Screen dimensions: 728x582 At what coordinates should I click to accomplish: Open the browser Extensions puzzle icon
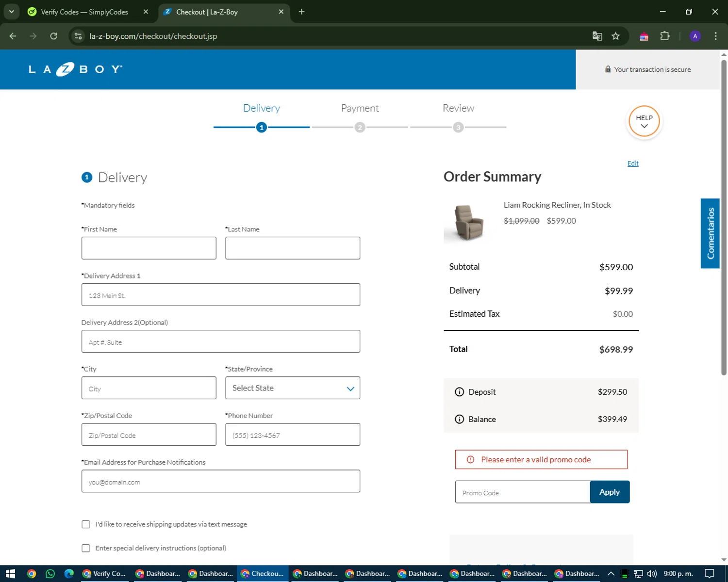pyautogui.click(x=664, y=36)
